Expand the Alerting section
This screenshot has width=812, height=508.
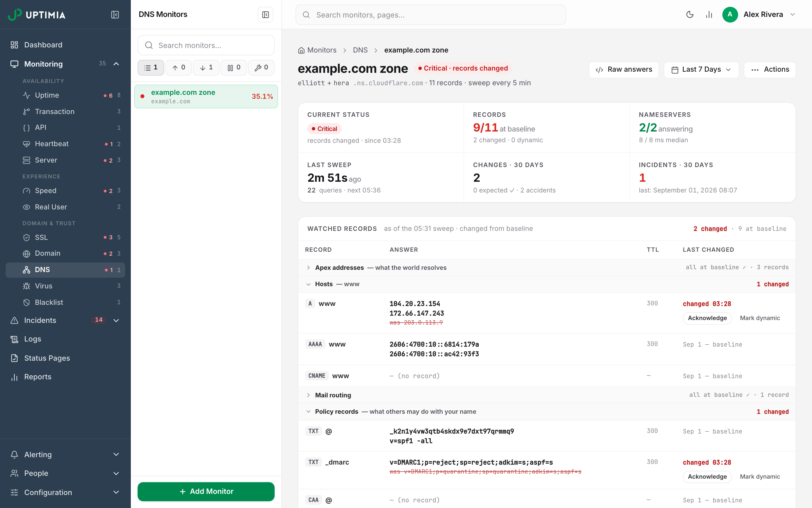pos(116,454)
